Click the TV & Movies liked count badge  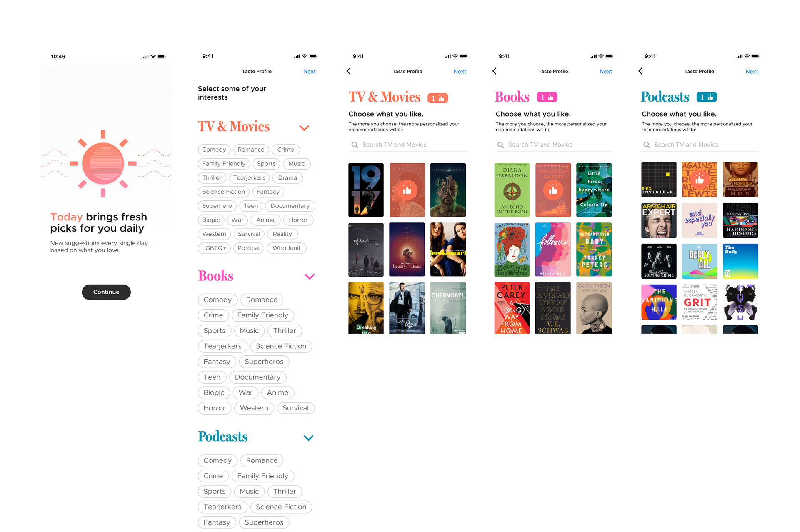[x=437, y=98]
